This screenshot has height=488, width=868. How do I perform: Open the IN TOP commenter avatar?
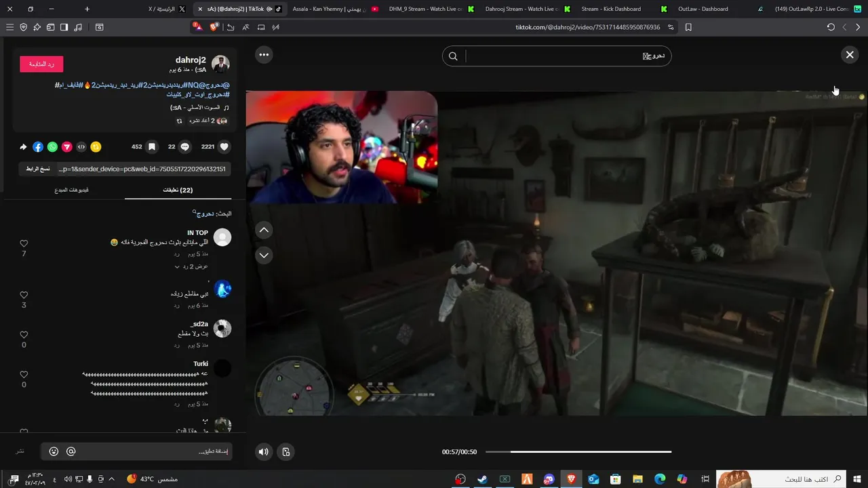222,237
